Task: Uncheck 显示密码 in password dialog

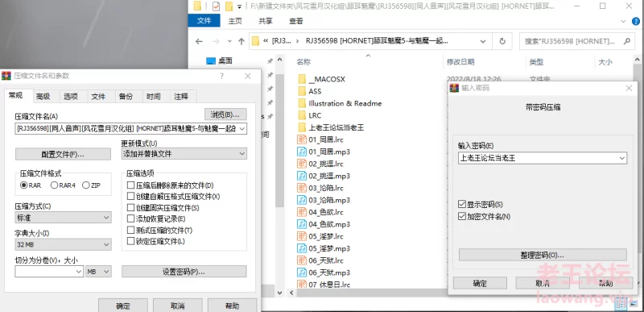Action: tap(461, 204)
